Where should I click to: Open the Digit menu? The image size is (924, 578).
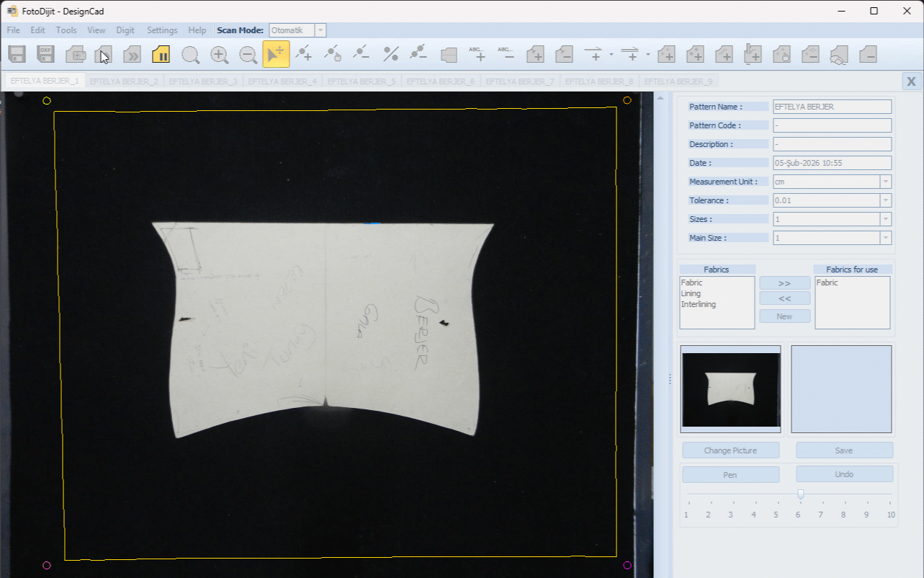(x=125, y=30)
